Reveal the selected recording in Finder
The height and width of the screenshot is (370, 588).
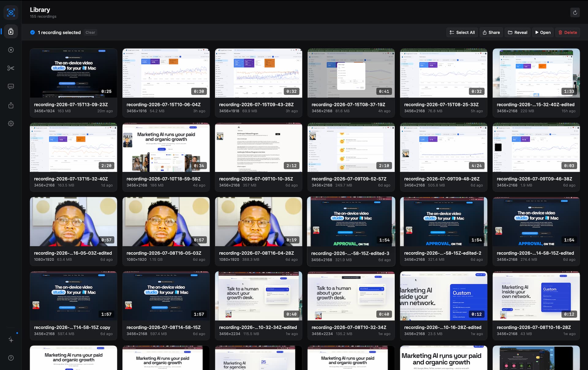(518, 32)
